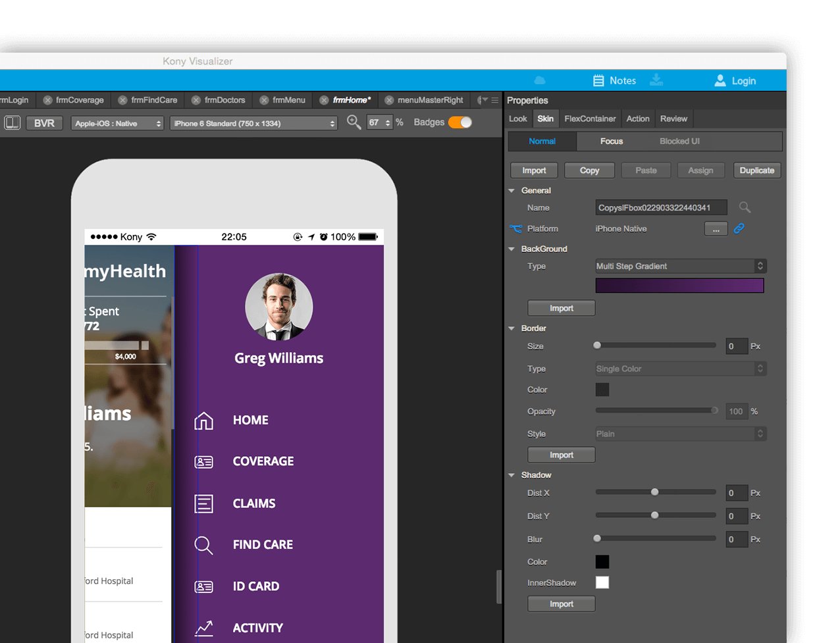This screenshot has width=840, height=643.
Task: Open the Login user account
Action: (x=735, y=80)
